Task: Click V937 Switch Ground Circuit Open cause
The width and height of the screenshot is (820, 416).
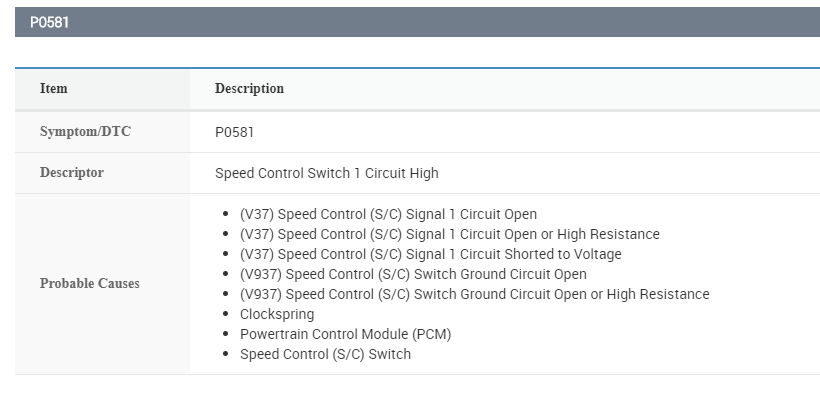Action: pyautogui.click(x=413, y=274)
